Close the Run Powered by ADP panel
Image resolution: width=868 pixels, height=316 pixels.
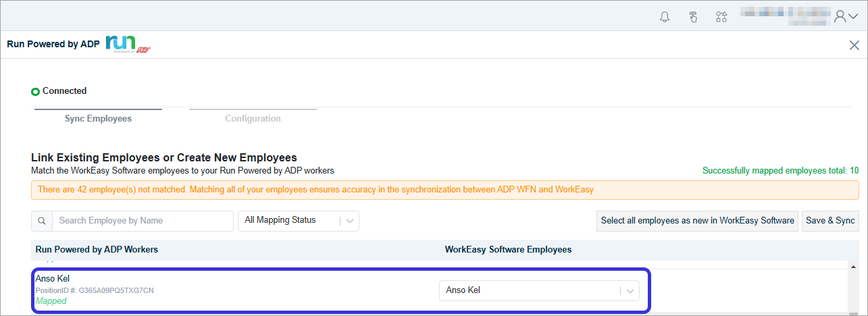854,45
